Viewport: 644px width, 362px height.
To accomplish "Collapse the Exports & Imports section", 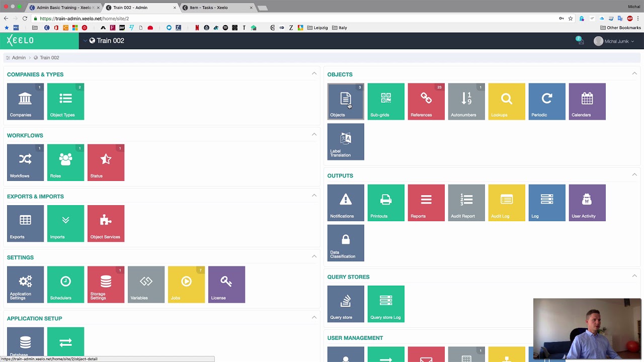I will tap(314, 195).
